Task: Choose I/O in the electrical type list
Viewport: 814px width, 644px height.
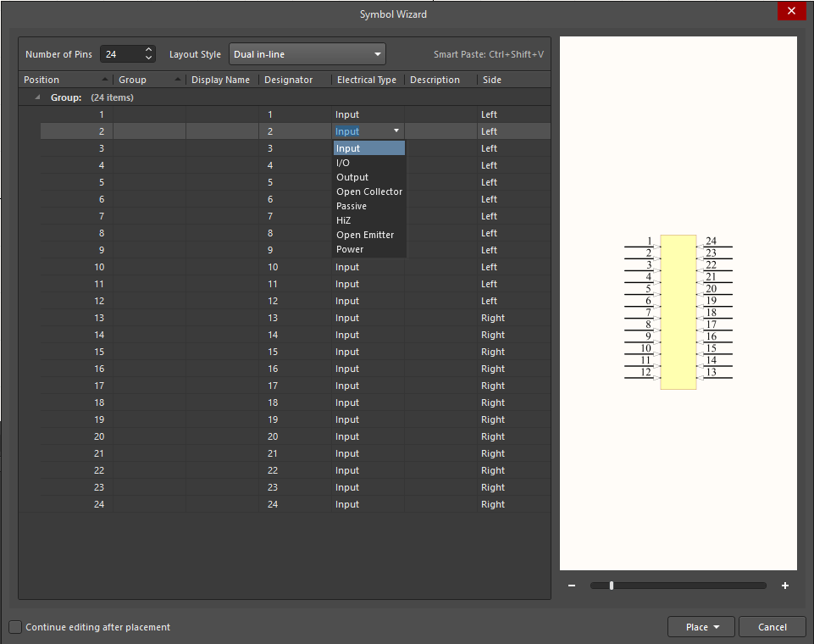Action: [369, 163]
